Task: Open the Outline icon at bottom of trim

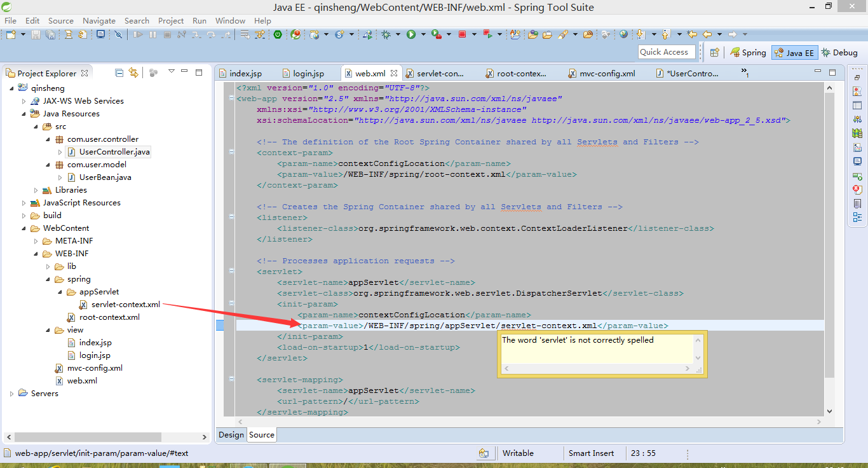Action: [857, 217]
